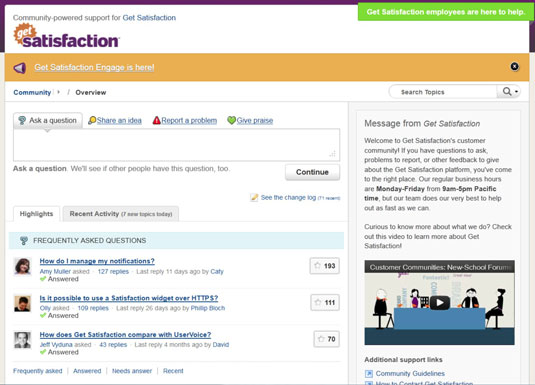This screenshot has height=385, width=535.
Task: Click the question bubble icon in Ask tab
Action: coord(22,120)
